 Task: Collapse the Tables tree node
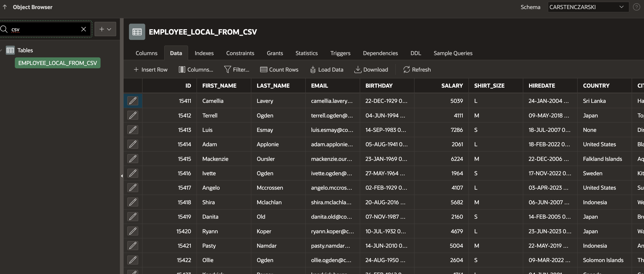[1, 50]
